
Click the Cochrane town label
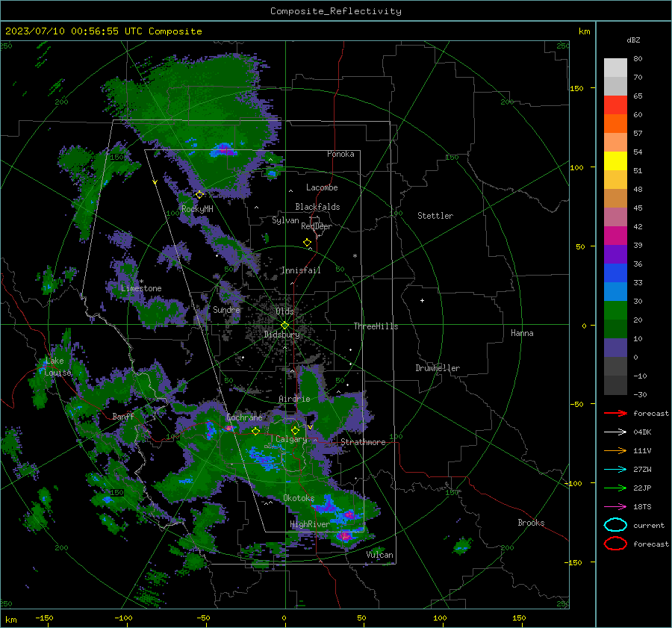point(244,417)
